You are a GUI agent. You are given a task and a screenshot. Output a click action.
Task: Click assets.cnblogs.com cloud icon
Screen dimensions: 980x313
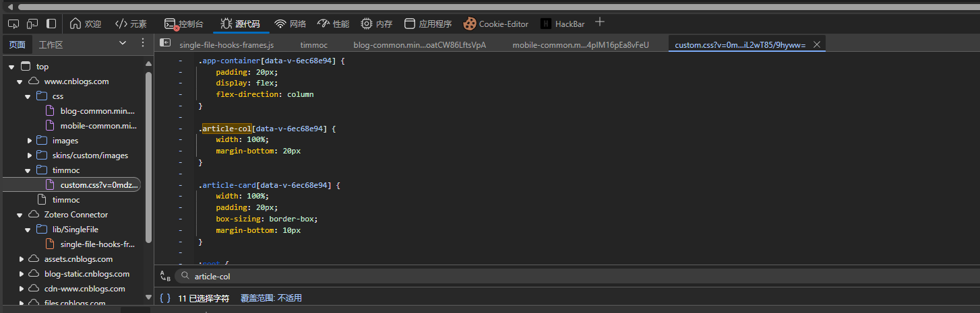click(34, 259)
